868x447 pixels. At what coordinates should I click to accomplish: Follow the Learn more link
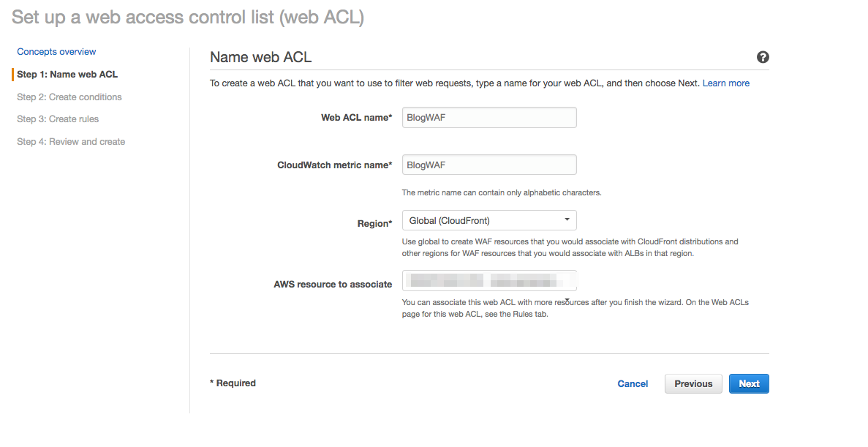725,83
